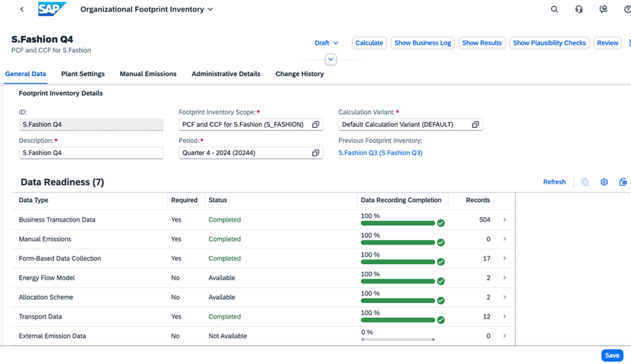
Task: Expand the Draft status dropdown
Action: [x=326, y=43]
